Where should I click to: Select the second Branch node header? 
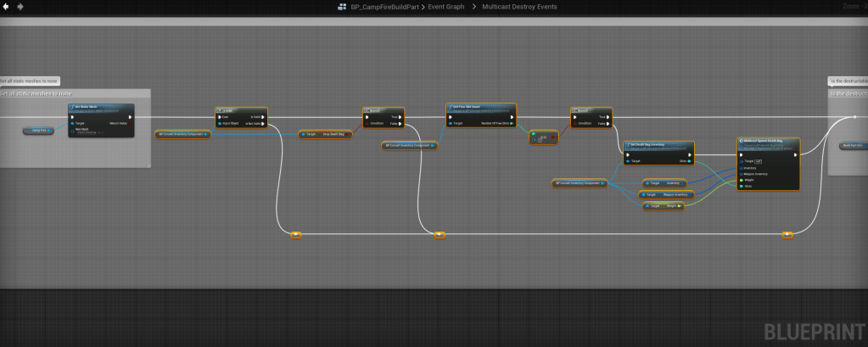pos(591,110)
